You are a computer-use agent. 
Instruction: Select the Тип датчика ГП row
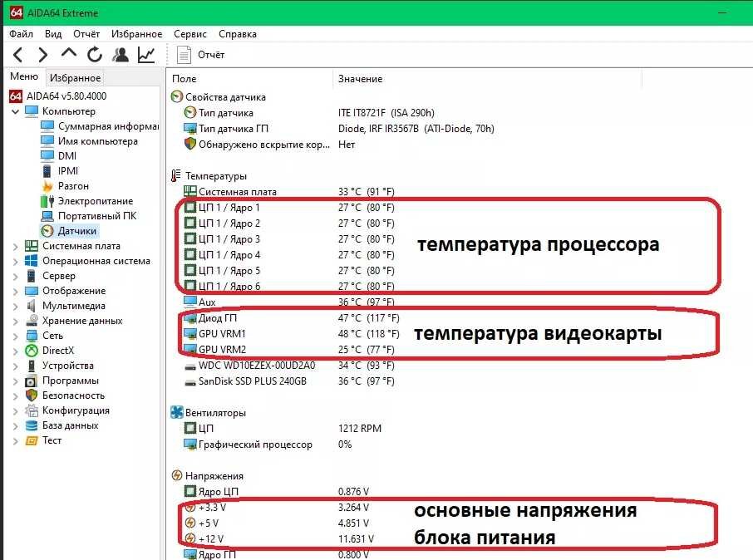coord(339,128)
